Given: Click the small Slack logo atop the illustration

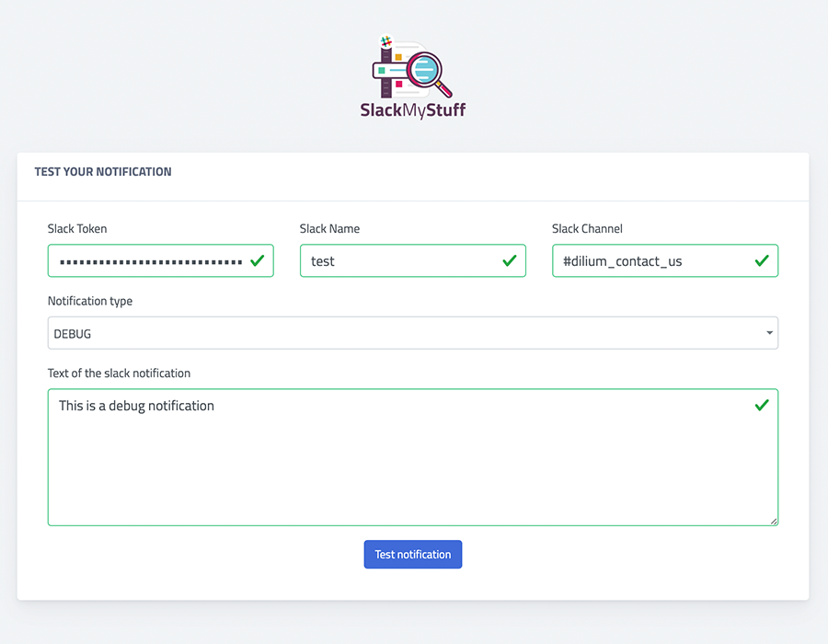Looking at the screenshot, I should pos(387,40).
